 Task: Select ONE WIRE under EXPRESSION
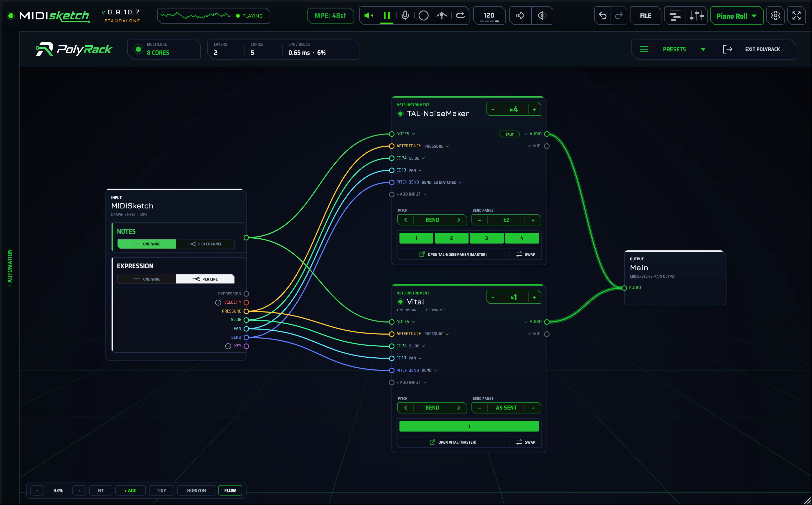(x=147, y=279)
